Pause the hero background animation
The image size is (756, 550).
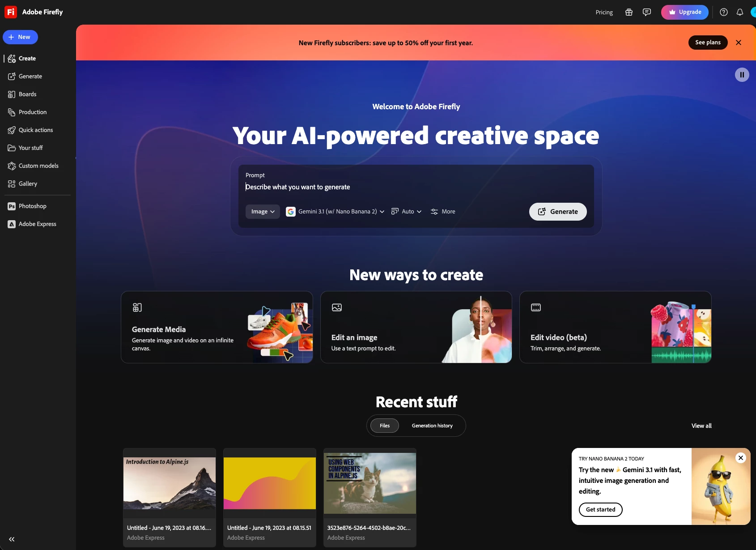(x=742, y=75)
